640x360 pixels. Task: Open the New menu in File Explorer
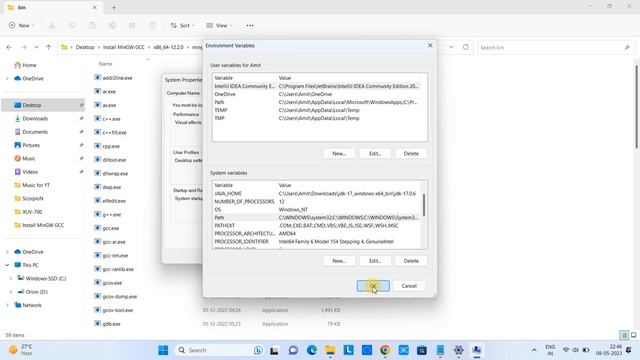tap(21, 25)
